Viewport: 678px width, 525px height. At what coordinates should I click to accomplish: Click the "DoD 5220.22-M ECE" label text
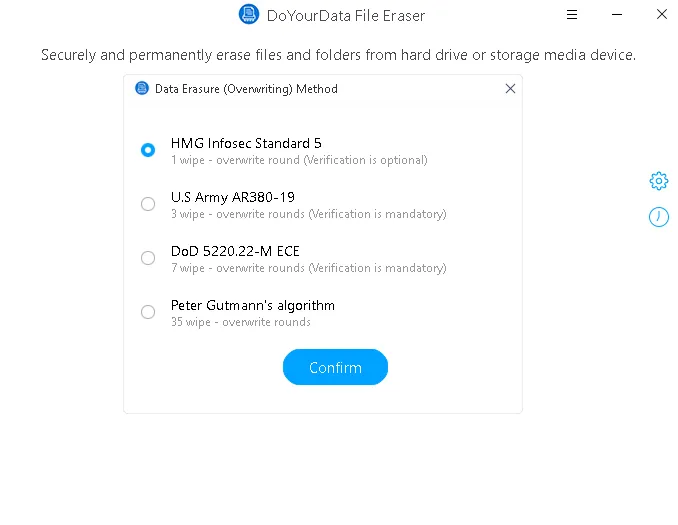coord(235,251)
